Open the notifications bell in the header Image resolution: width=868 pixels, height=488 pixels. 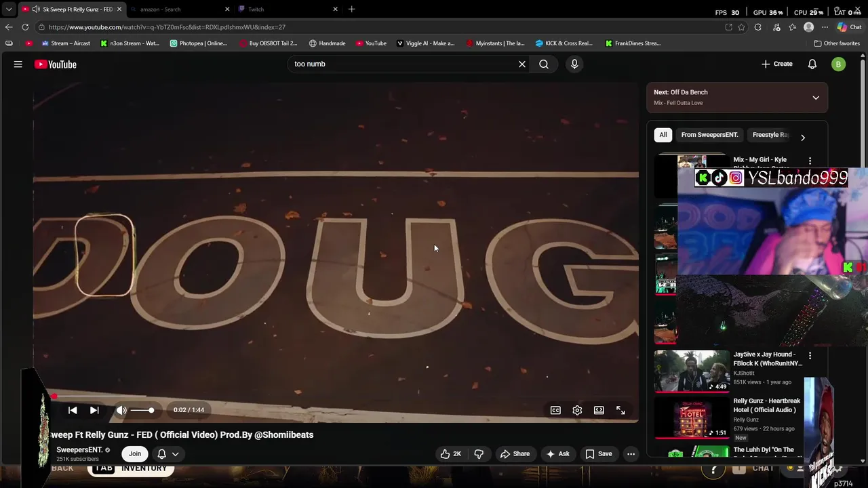tap(812, 64)
